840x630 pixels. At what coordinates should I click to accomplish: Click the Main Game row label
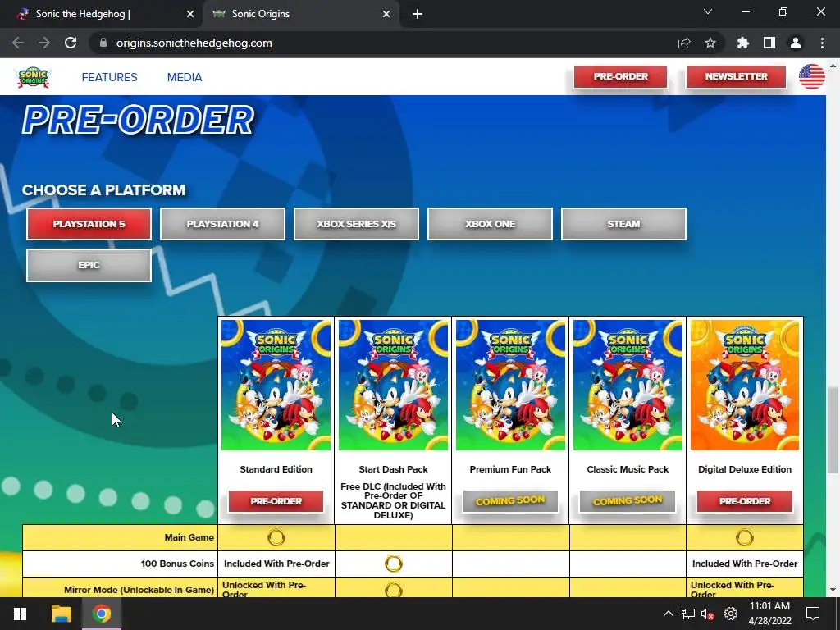click(189, 537)
